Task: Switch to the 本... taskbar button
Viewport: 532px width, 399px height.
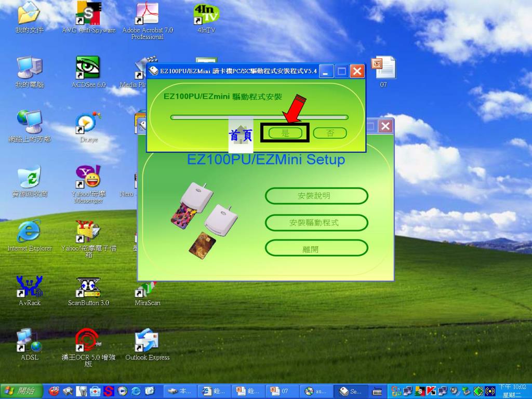Action: coord(180,391)
